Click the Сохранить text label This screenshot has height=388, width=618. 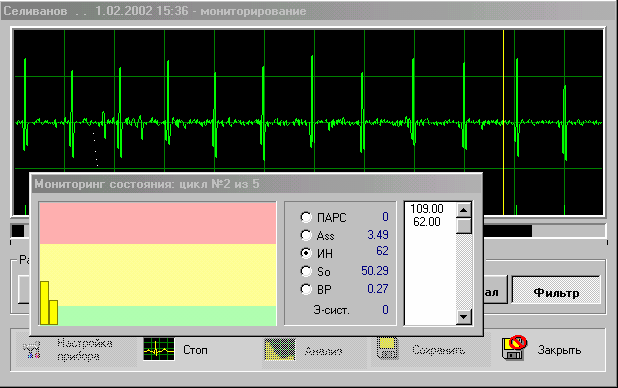(x=438, y=350)
